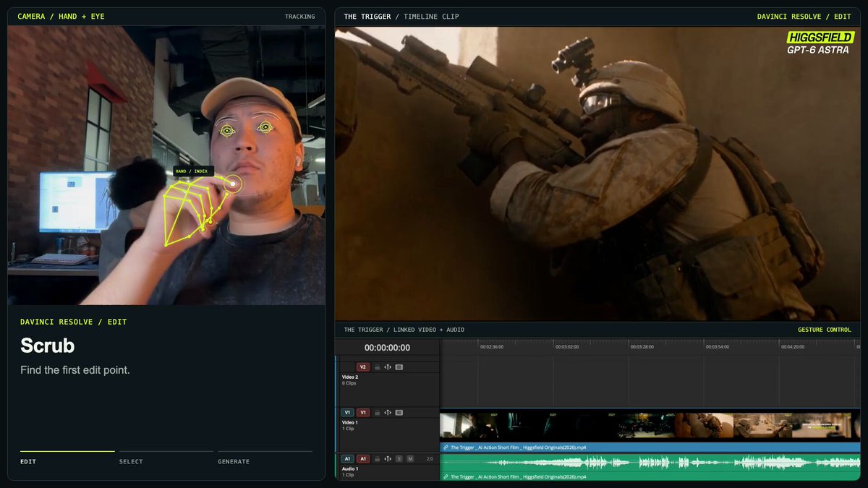Image resolution: width=868 pixels, height=488 pixels.
Task: Select the video clip thumbnails on Video 1
Action: coord(650,426)
